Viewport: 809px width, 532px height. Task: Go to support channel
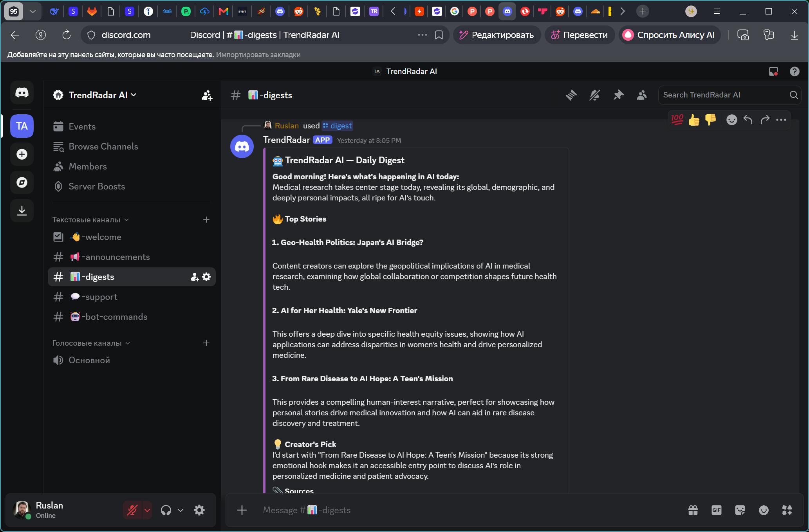click(132, 297)
